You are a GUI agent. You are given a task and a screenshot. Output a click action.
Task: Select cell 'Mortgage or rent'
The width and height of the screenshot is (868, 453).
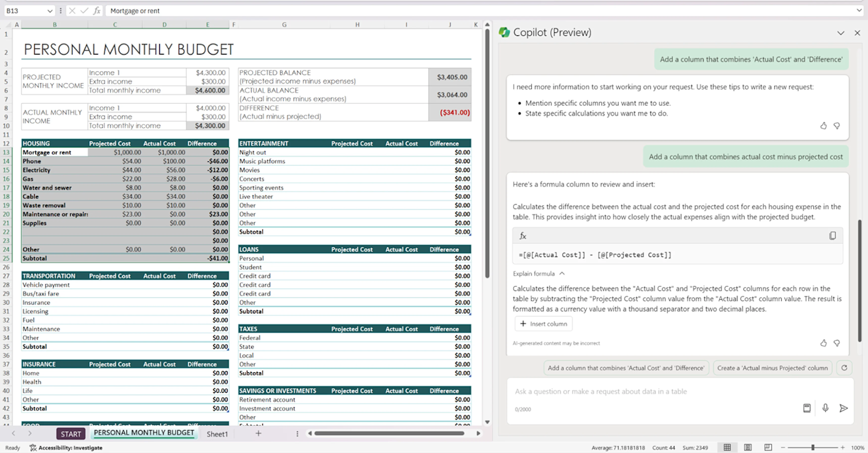click(55, 152)
